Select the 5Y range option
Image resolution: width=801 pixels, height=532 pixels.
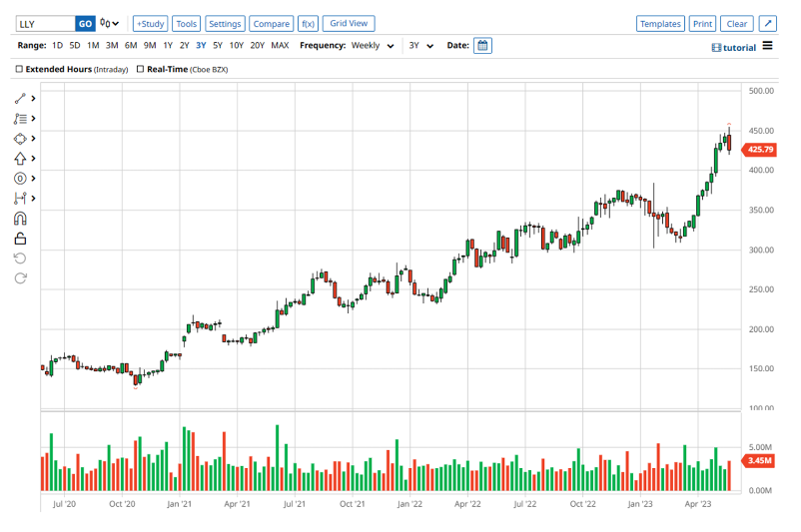[x=218, y=45]
